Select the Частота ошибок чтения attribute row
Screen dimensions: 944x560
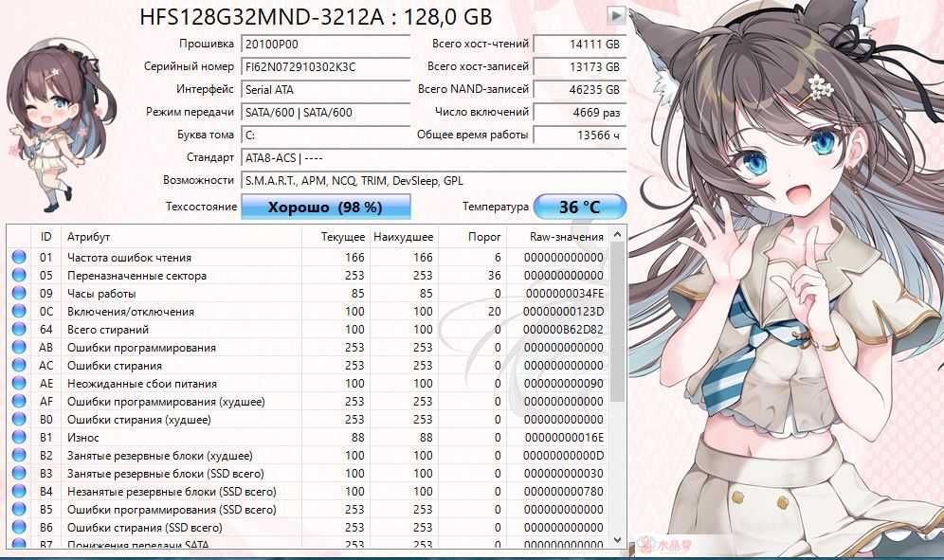click(308, 257)
